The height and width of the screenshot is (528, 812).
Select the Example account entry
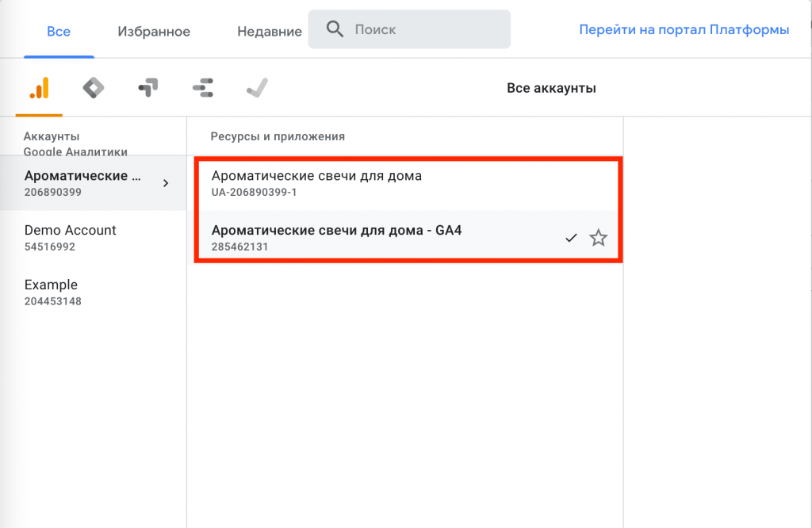tap(52, 292)
